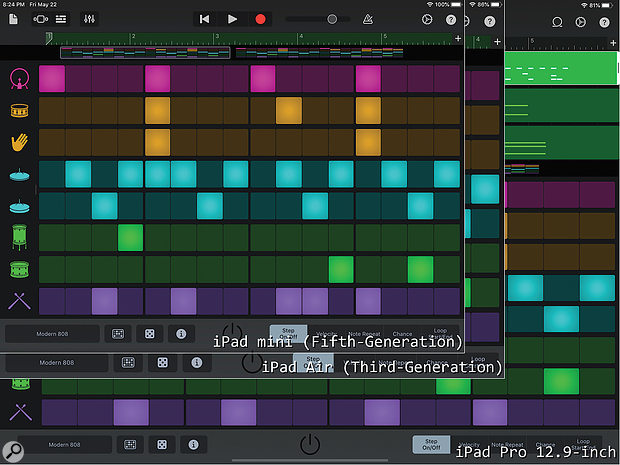Screen dimensions: 620x465
Task: Toggle sequencer power button in iPad mini
Action: [x=232, y=333]
